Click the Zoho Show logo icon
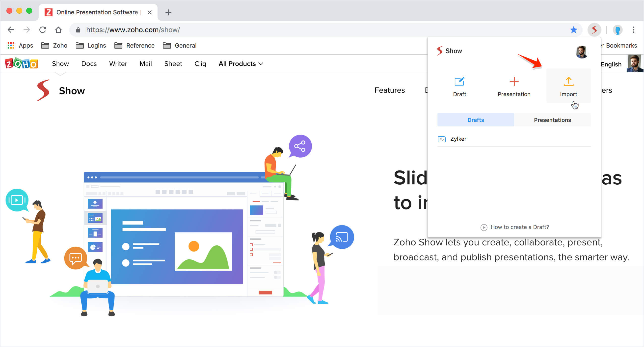The width and height of the screenshot is (644, 347). pyautogui.click(x=43, y=90)
